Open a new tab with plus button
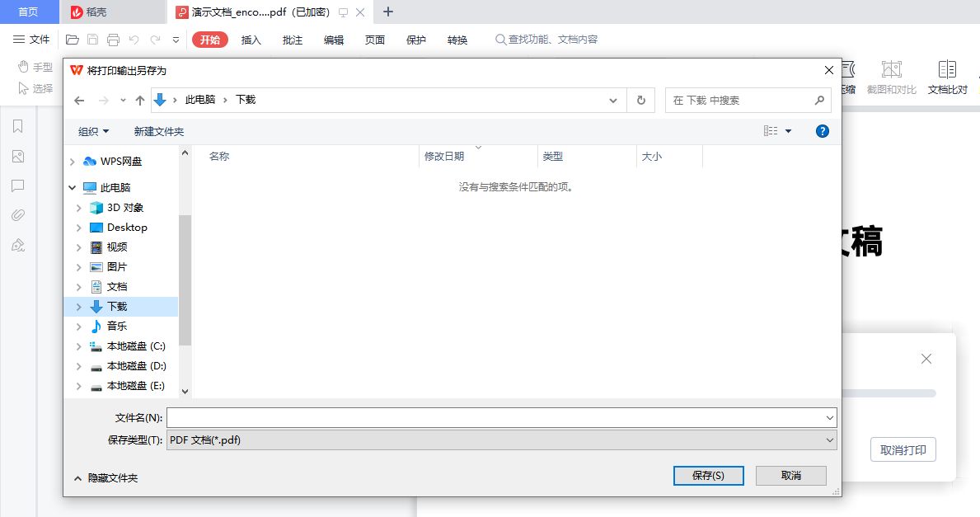Image resolution: width=980 pixels, height=517 pixels. click(388, 12)
